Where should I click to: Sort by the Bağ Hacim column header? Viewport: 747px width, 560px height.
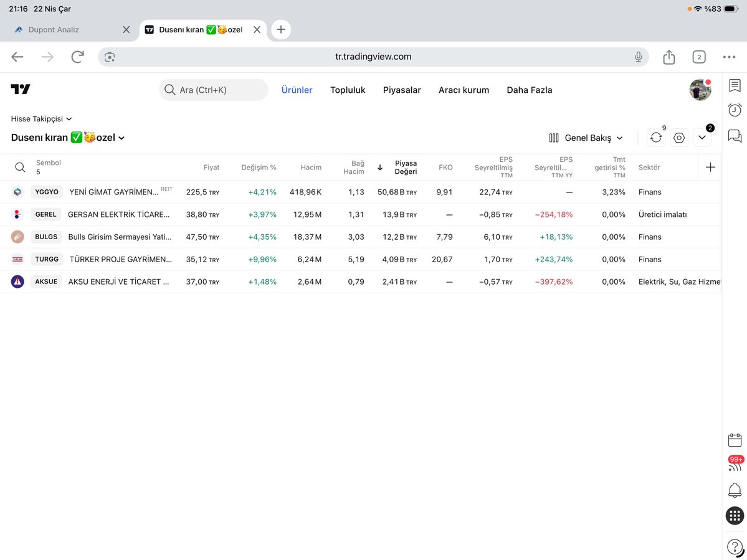click(x=354, y=167)
